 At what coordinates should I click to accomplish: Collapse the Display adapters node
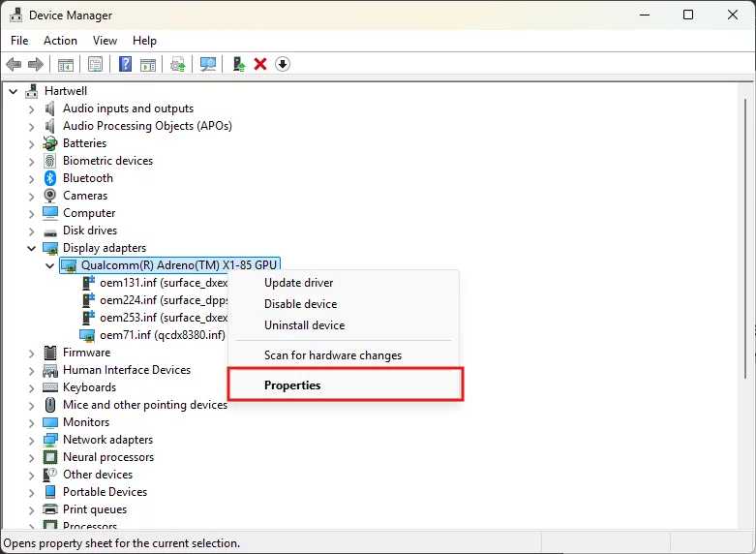[x=32, y=248]
